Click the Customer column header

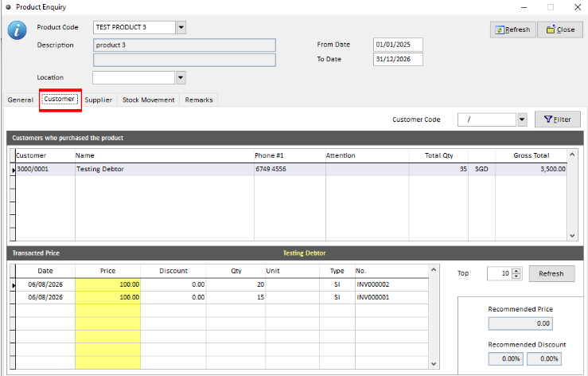pos(45,155)
